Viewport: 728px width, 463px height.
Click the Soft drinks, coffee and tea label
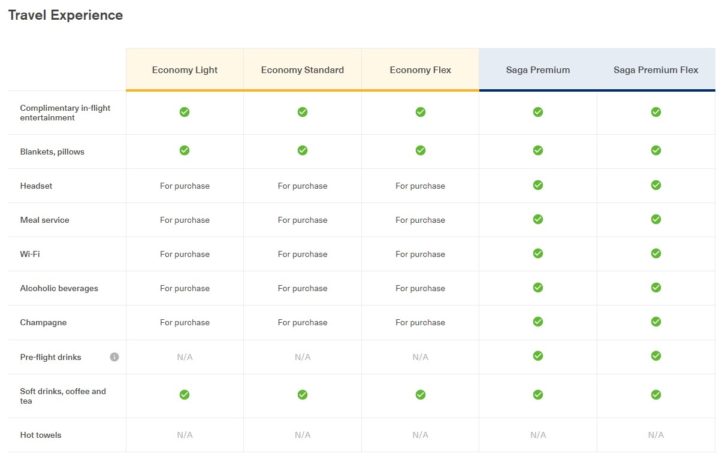(63, 396)
